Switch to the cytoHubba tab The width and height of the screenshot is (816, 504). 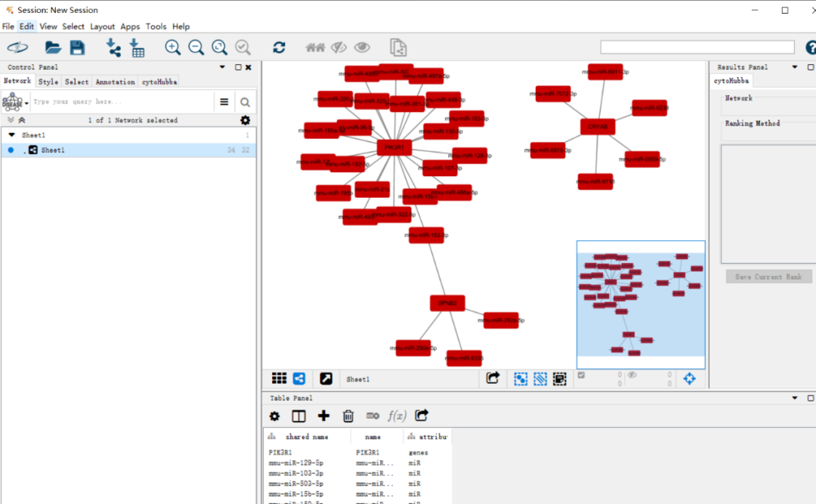(159, 82)
